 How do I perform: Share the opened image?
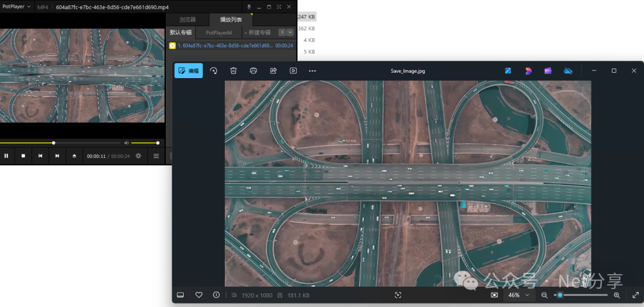coord(273,71)
